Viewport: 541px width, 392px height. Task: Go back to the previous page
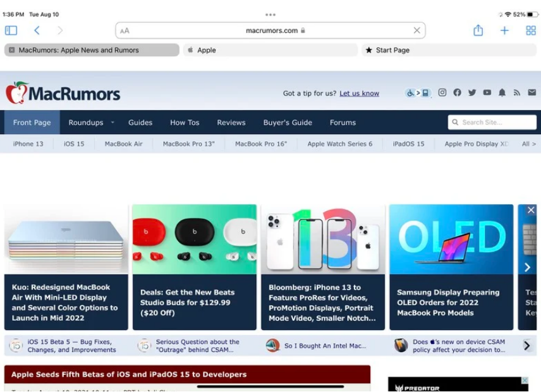37,30
